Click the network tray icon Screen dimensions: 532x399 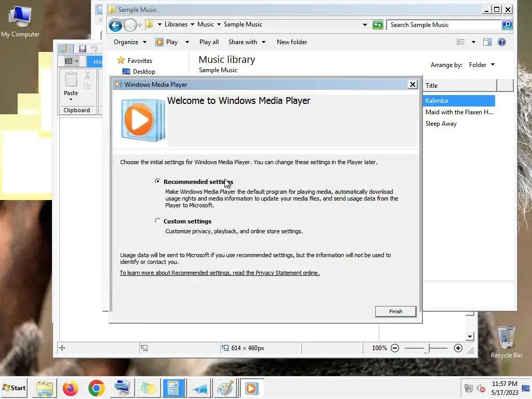469,388
